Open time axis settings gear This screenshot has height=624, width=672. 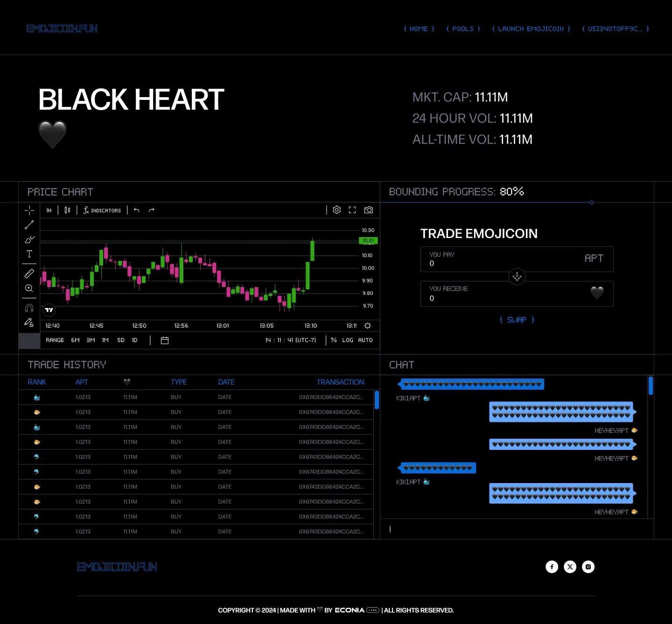pyautogui.click(x=368, y=326)
